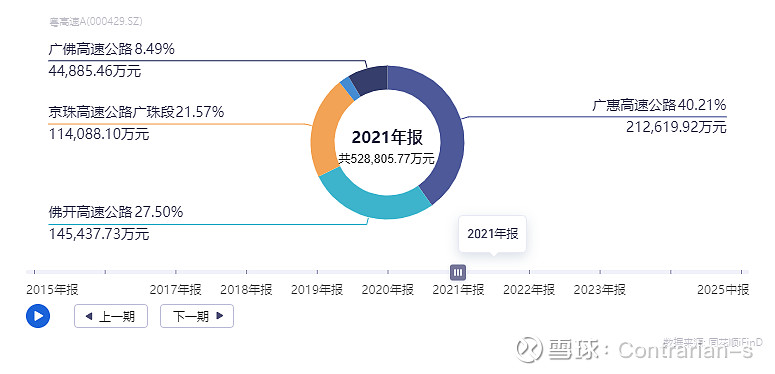Image resolution: width=775 pixels, height=374 pixels.
Task: Click the 2021年报 tooltip bubble
Action: pyautogui.click(x=493, y=234)
